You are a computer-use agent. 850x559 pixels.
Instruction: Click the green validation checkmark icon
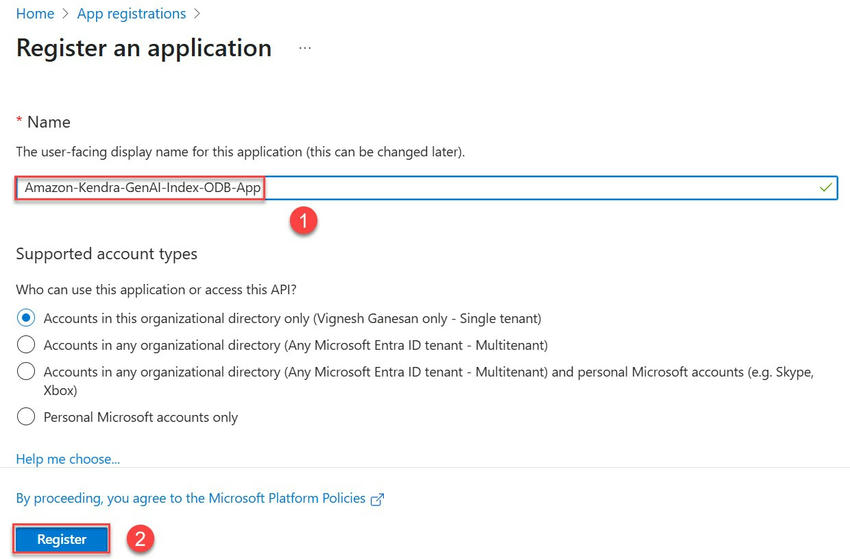[x=825, y=187]
